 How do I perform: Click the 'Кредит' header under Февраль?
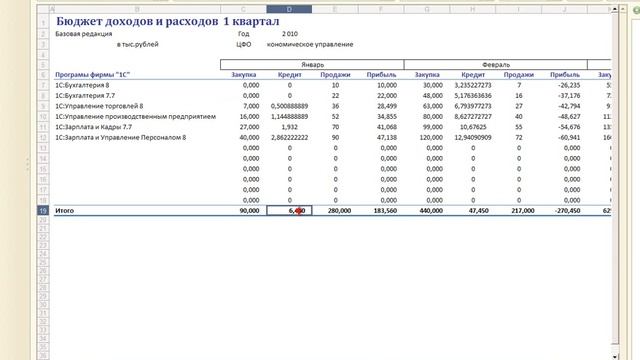coord(473,75)
